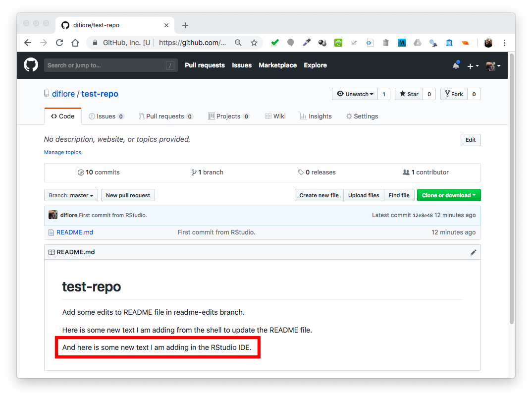532x399 pixels.
Task: Click the page's vertical scrollbar
Action: (x=511, y=188)
